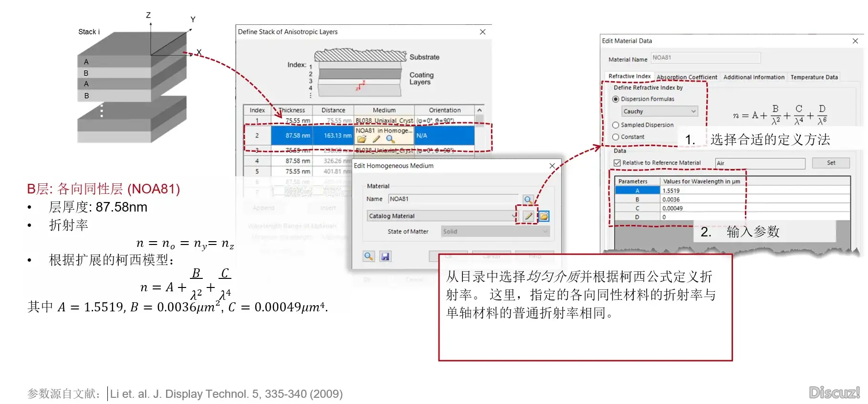Click the Thickness column header
Image resolution: width=868 pixels, height=404 pixels.
pos(292,110)
